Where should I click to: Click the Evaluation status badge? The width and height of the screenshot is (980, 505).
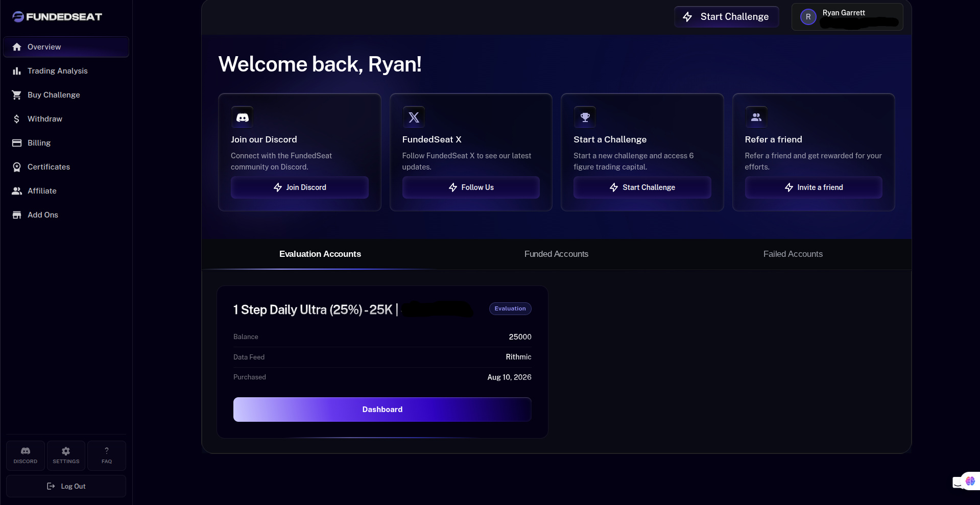(510, 308)
